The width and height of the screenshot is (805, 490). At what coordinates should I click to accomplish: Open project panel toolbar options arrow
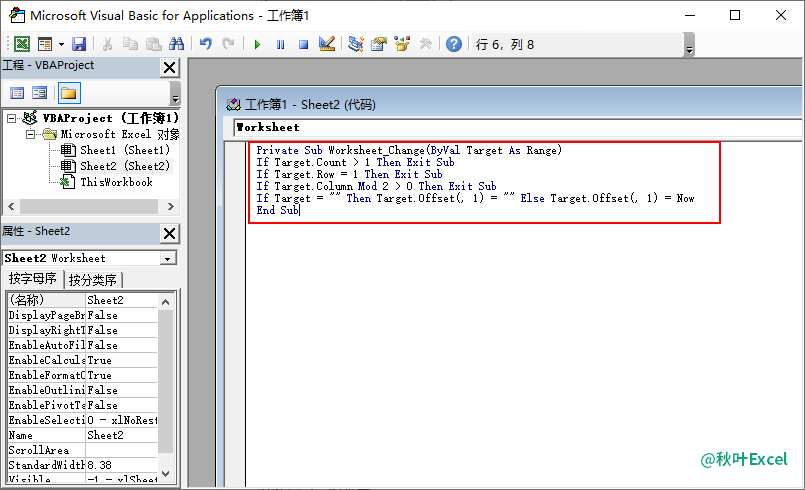(175, 93)
